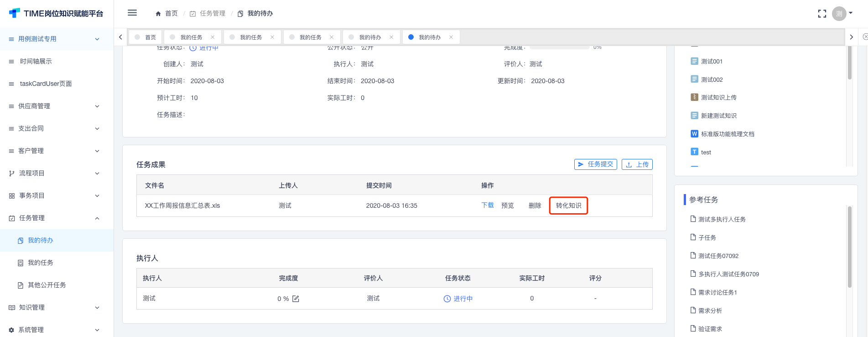Expand the 用例测试专用 menu
Screen dimensions: 868x337
click(x=57, y=39)
